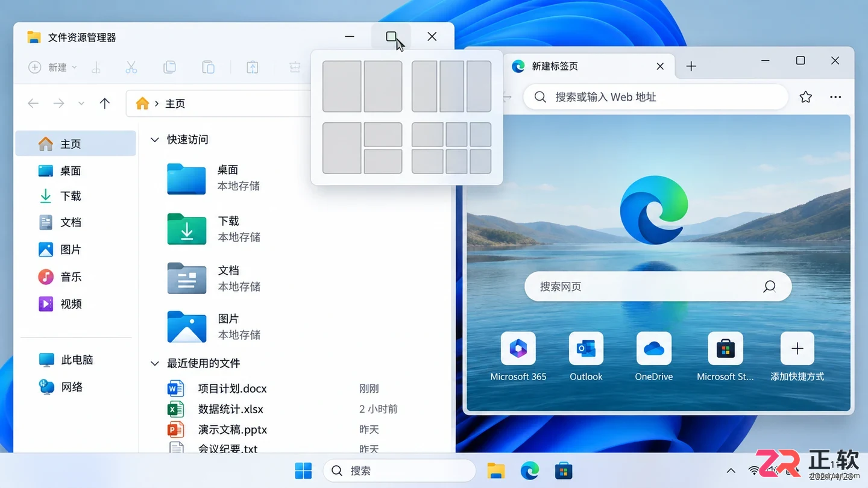868x488 pixels.
Task: Open a new tab with Edge plus button
Action: tap(691, 66)
